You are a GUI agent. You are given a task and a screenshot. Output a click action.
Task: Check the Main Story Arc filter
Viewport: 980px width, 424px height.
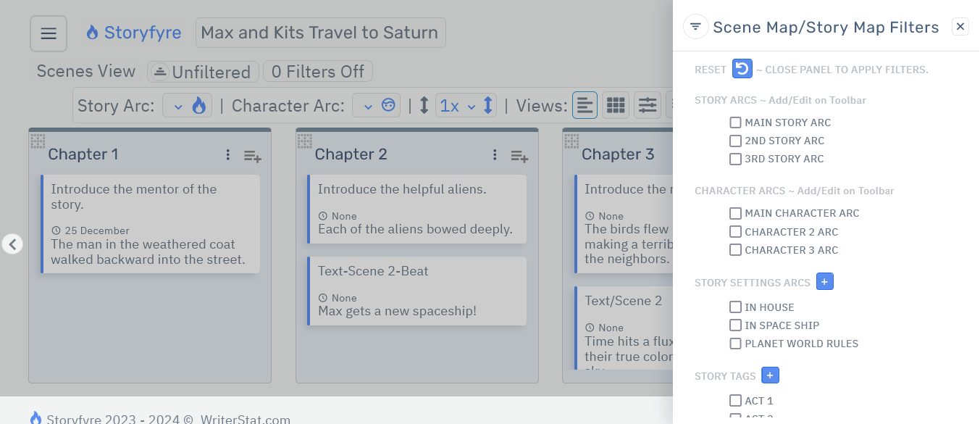click(735, 122)
